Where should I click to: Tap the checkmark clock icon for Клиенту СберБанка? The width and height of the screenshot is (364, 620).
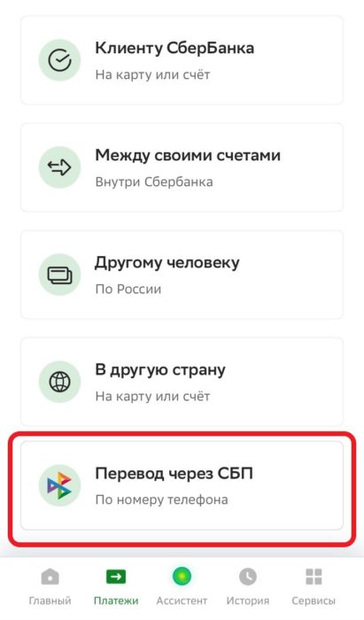coord(59,60)
